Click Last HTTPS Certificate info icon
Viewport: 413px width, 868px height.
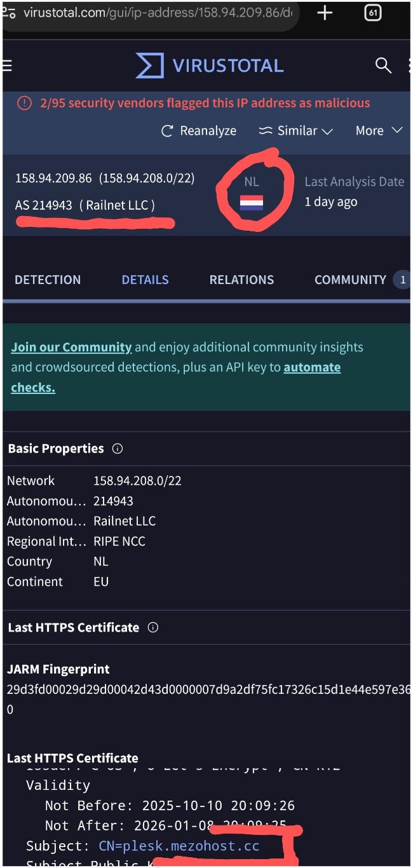click(153, 628)
